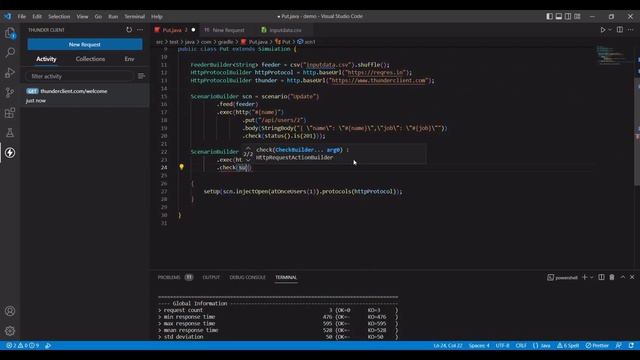Change Spaces: 4 indentation setting
This screenshot has width=640, height=360.
[x=479, y=345]
